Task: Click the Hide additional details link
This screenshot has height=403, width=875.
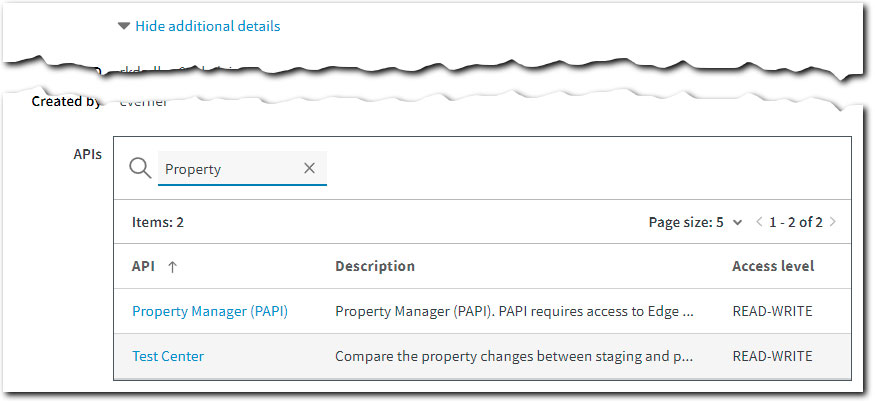Action: [x=207, y=27]
